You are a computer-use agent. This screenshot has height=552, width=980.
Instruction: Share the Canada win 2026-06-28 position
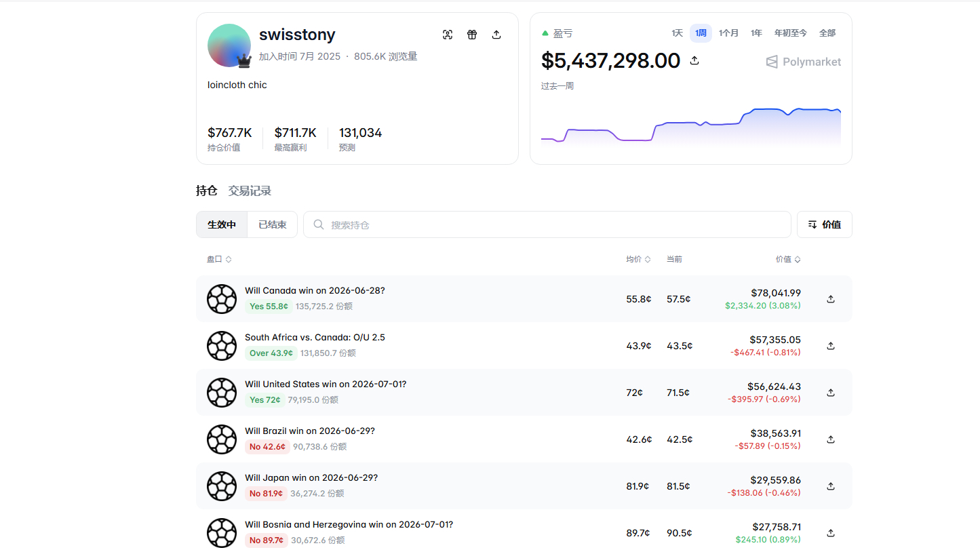[x=831, y=299]
